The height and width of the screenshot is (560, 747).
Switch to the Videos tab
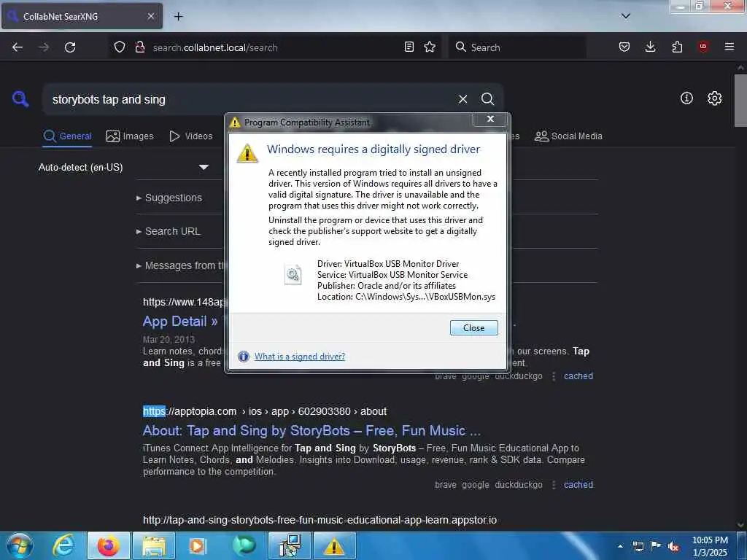191,136
